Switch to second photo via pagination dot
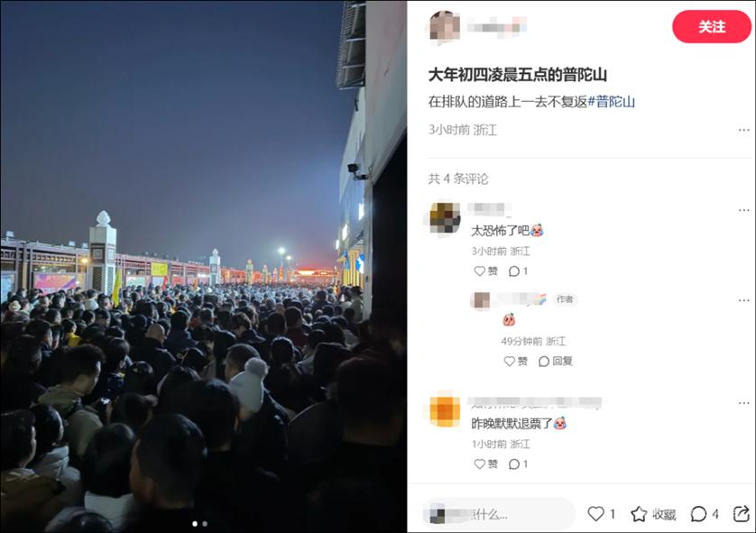The image size is (756, 533). click(205, 523)
